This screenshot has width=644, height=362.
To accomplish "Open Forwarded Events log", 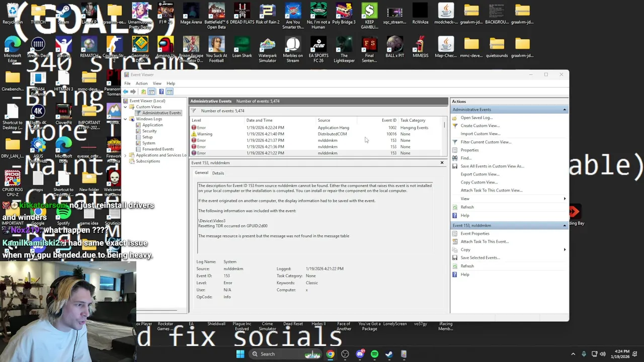I will tap(158, 149).
